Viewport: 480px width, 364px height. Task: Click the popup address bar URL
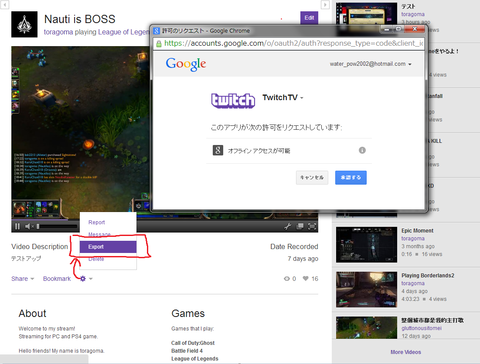[x=293, y=43]
